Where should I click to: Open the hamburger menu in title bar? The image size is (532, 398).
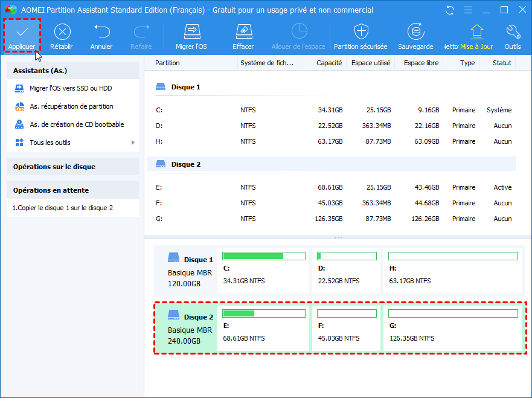click(x=467, y=10)
